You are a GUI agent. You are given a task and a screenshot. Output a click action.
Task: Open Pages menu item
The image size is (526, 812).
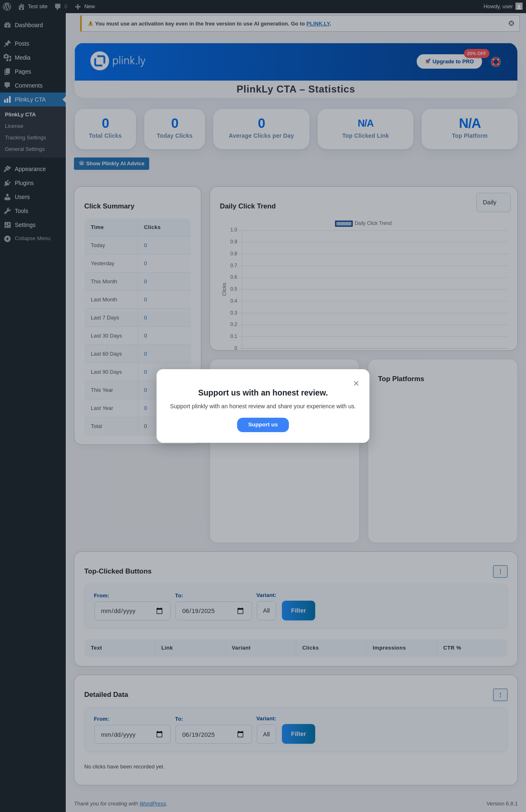click(33, 72)
